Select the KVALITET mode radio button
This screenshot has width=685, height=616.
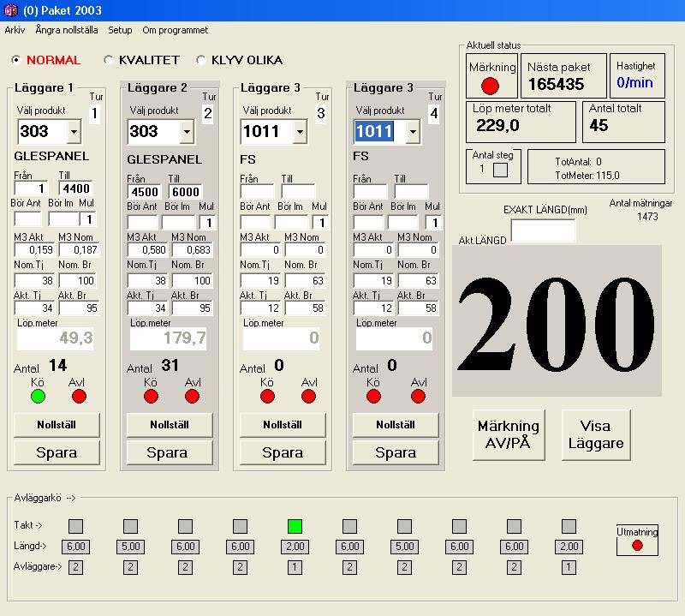pyautogui.click(x=109, y=60)
